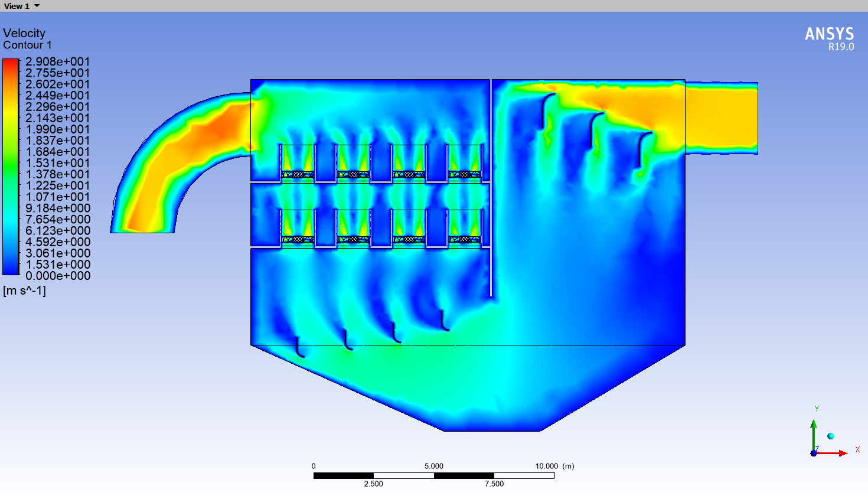Click the ANSYS R19.0 logo

829,38
